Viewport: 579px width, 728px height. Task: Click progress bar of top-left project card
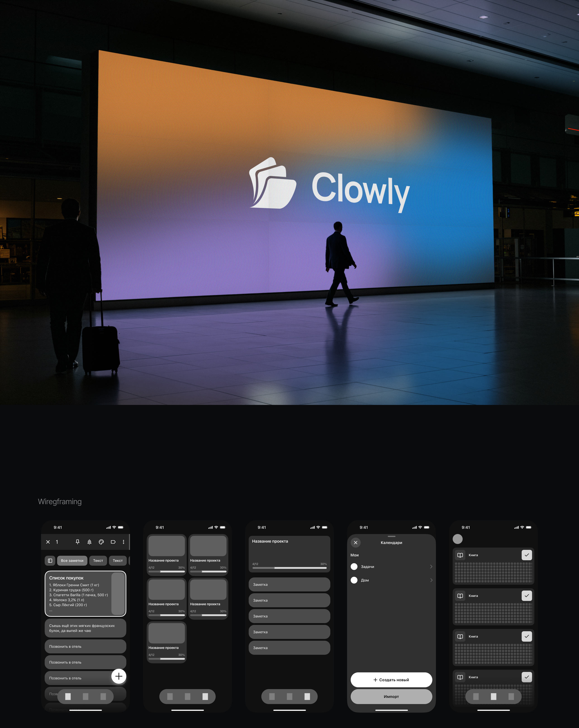166,572
